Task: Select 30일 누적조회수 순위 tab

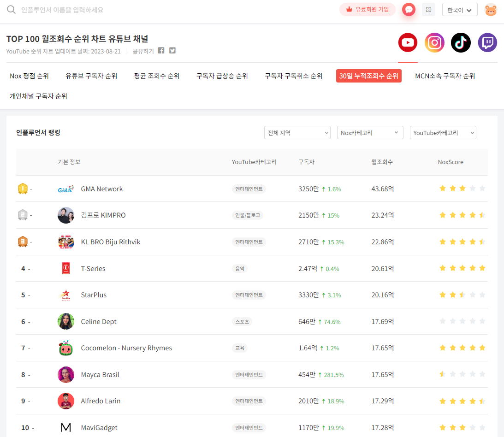Action: (369, 76)
